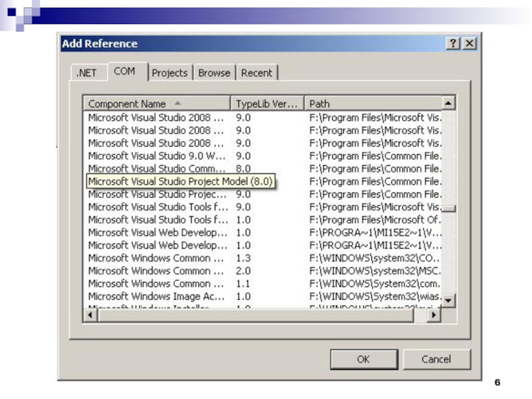Viewport: 532px width, 399px height.
Task: Select the Microsoft Visual Studio 9.0 W... row
Action: point(263,156)
